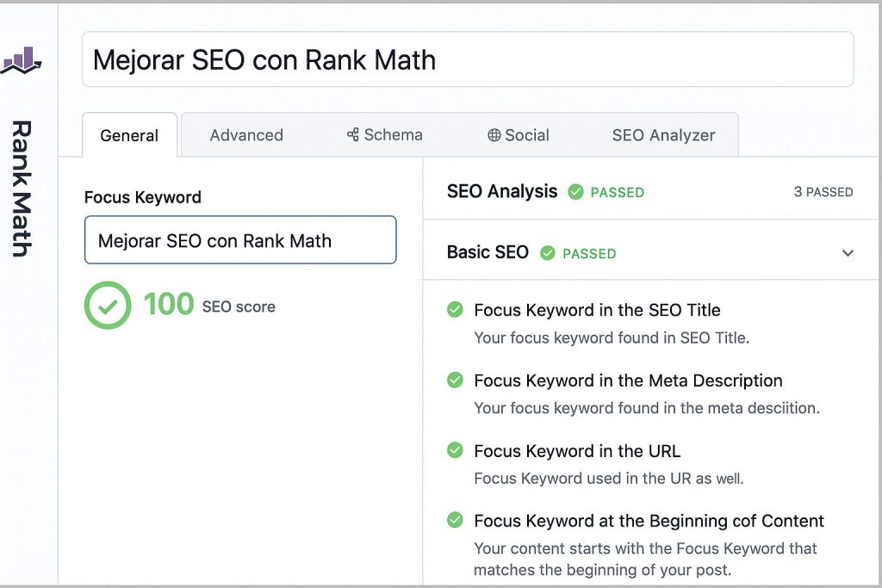Screen dimensions: 882x588
Task: Click the post title field reading Mejorar SEO
Action: click(x=467, y=59)
